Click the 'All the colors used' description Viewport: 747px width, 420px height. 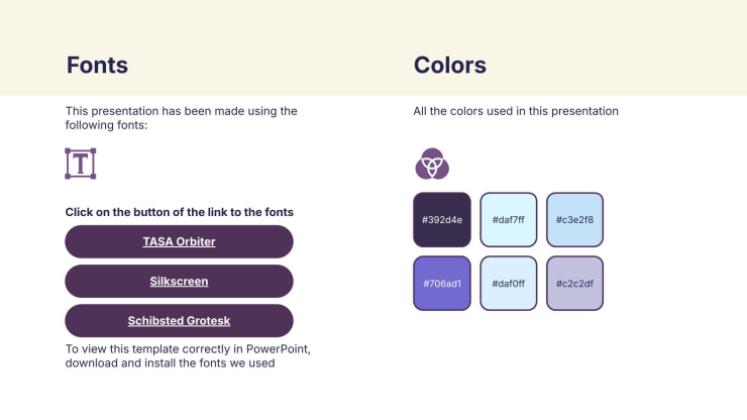516,111
